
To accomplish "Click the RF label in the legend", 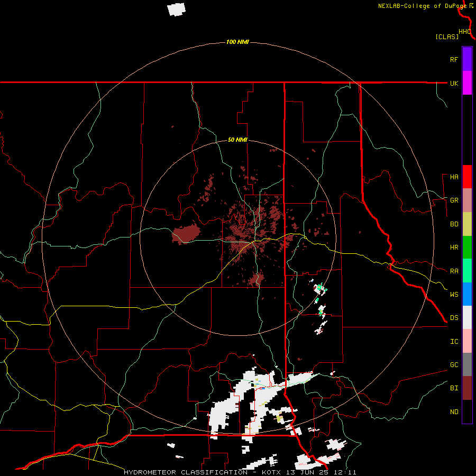I will point(454,59).
